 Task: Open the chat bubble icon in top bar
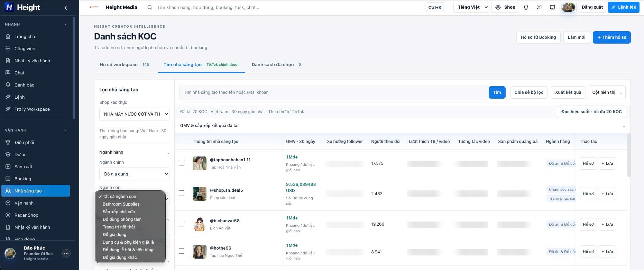tap(539, 7)
